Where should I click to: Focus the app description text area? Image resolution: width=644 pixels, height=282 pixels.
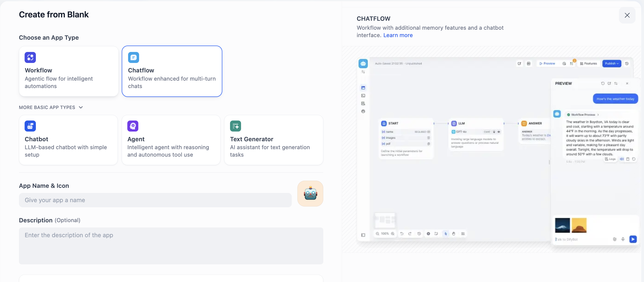[171, 246]
